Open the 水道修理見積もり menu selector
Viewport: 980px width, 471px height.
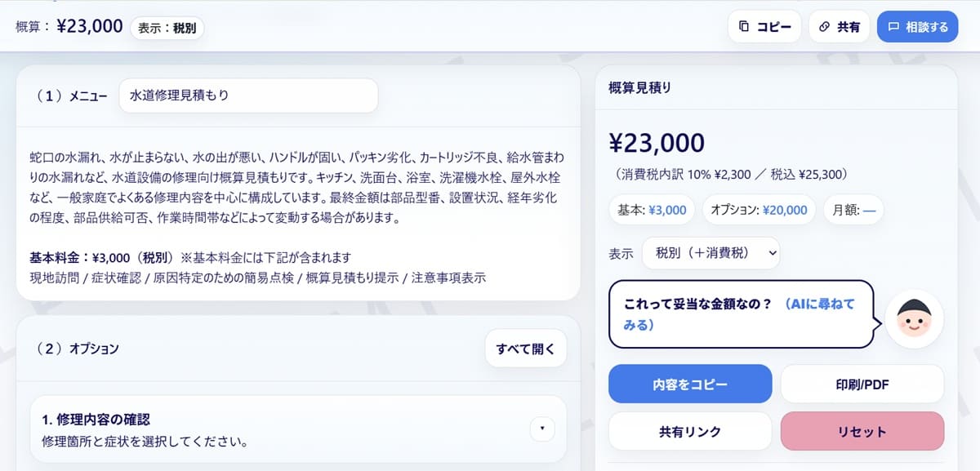pyautogui.click(x=247, y=96)
